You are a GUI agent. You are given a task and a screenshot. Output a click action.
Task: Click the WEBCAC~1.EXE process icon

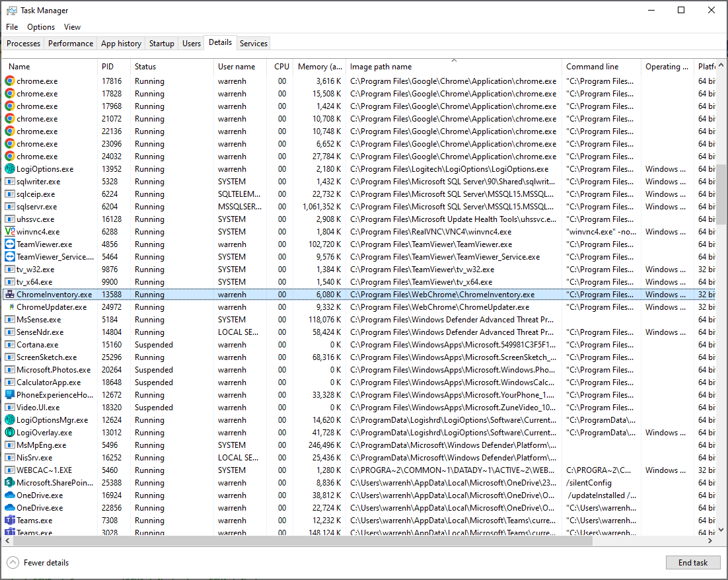[10, 470]
